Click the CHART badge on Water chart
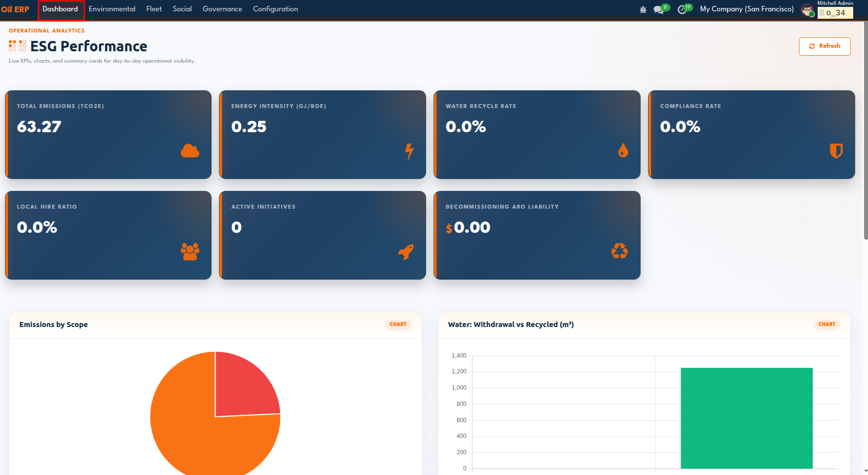This screenshot has width=868, height=475. click(827, 325)
